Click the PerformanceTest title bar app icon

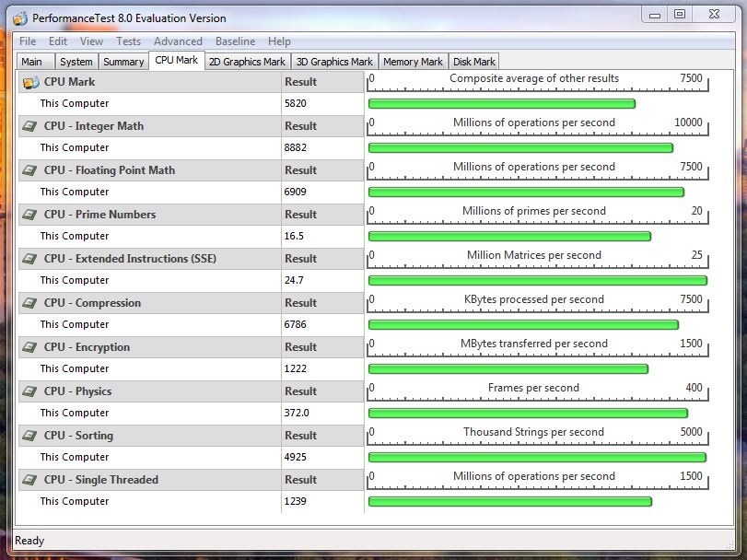pyautogui.click(x=20, y=18)
